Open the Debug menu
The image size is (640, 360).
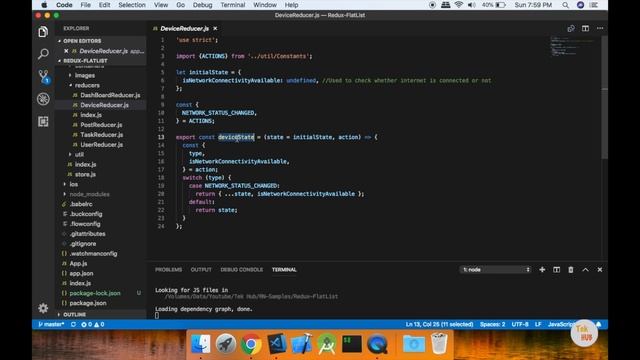[202, 5]
